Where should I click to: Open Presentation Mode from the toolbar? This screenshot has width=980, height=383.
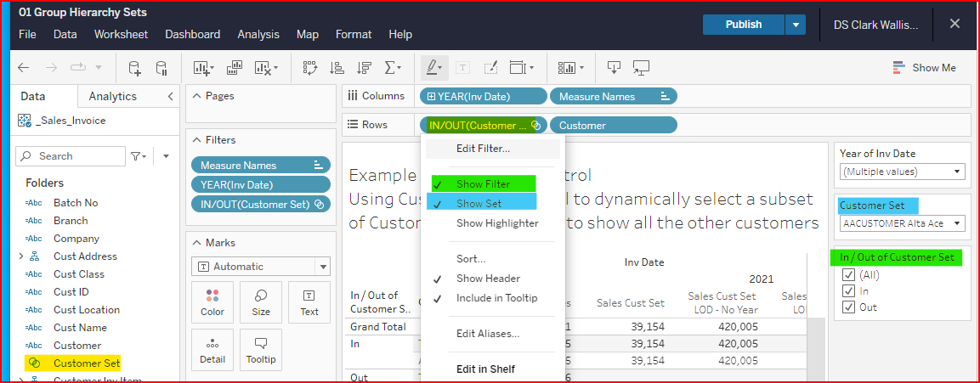tap(641, 68)
